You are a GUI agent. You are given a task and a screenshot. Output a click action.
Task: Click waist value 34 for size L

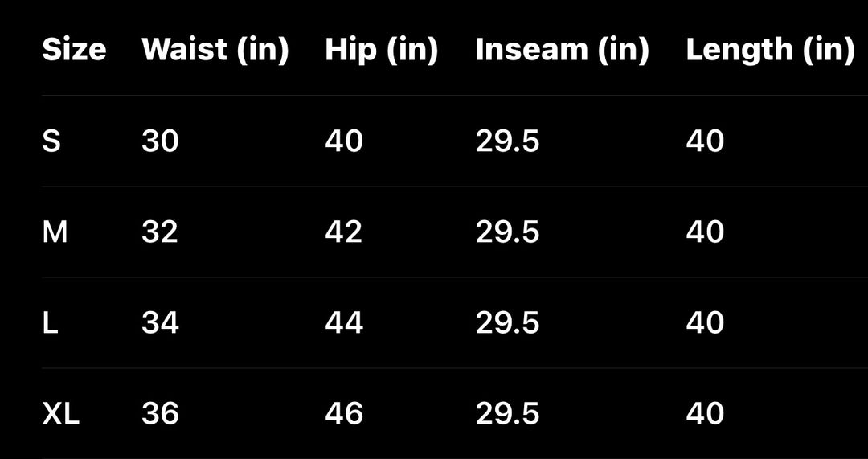tap(160, 323)
